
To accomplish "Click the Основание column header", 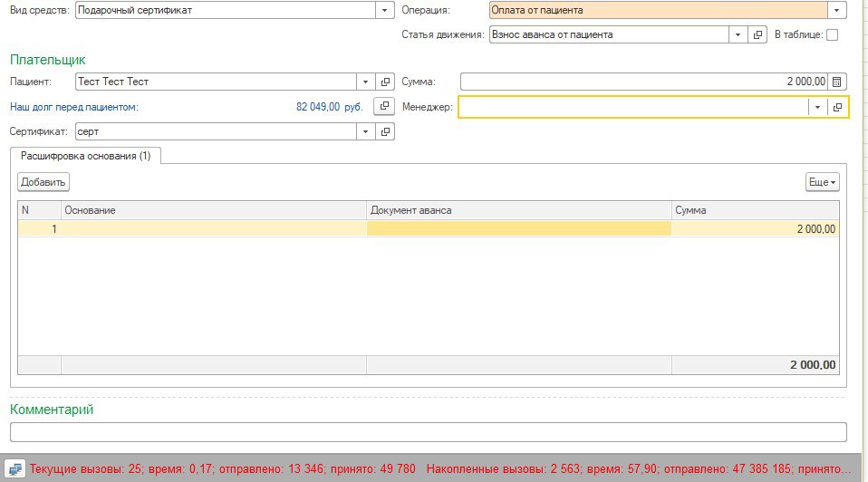I will (214, 210).
